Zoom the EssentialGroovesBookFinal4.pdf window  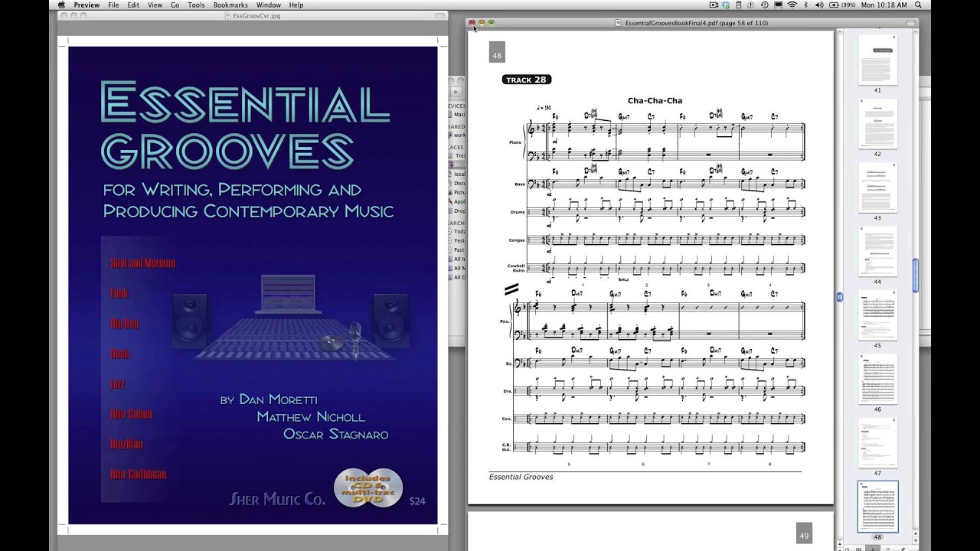[492, 23]
